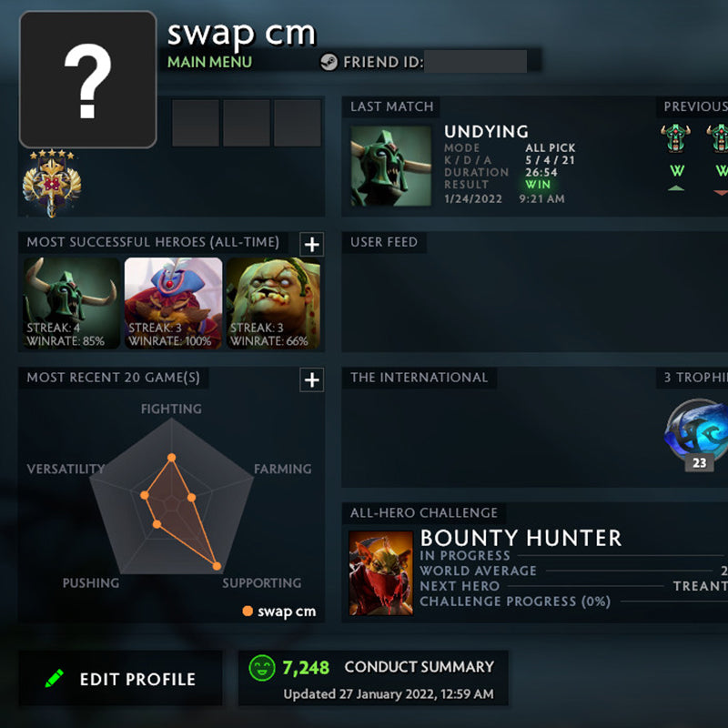Click the Bounty Hunter challenge portrait
This screenshot has width=728, height=728.
(380, 573)
